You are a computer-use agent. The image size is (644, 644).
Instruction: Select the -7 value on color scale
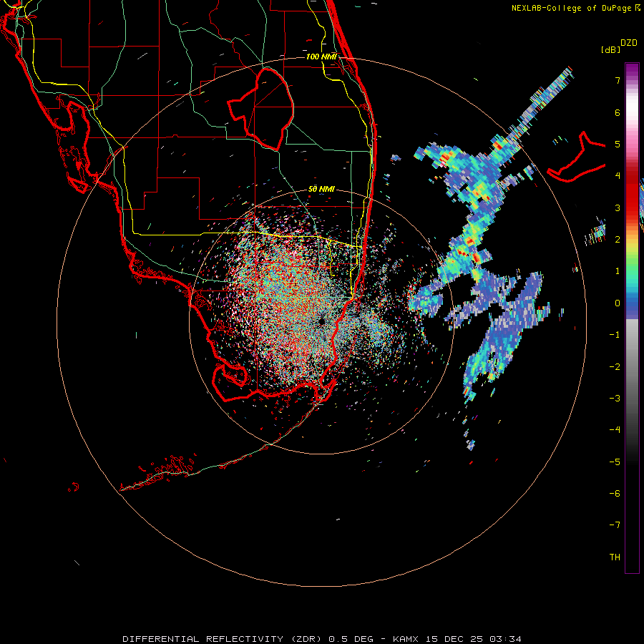pyautogui.click(x=615, y=525)
